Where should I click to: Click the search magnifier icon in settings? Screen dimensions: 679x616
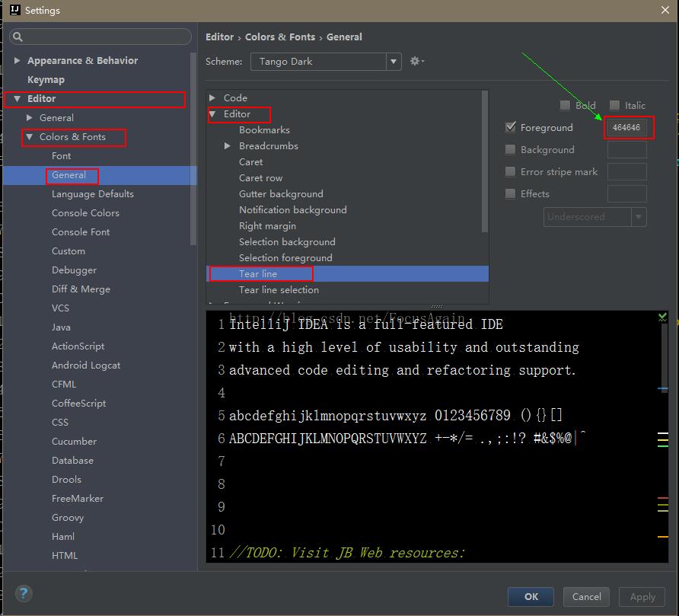[18, 37]
